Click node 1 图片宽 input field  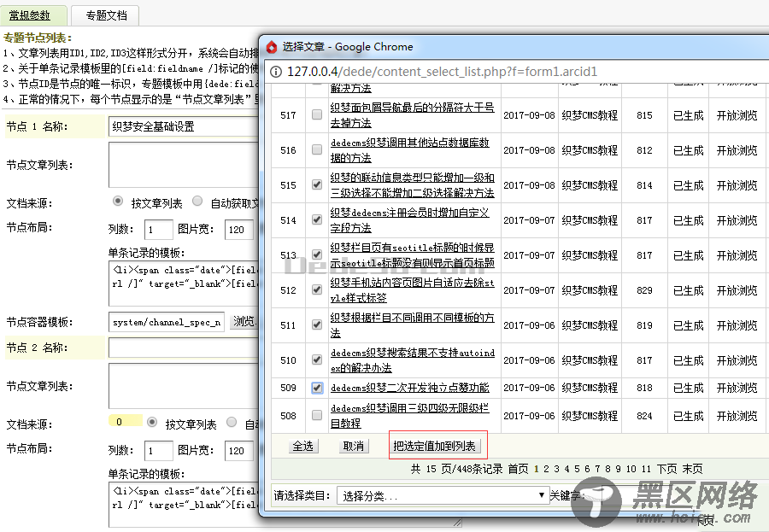[x=239, y=230]
